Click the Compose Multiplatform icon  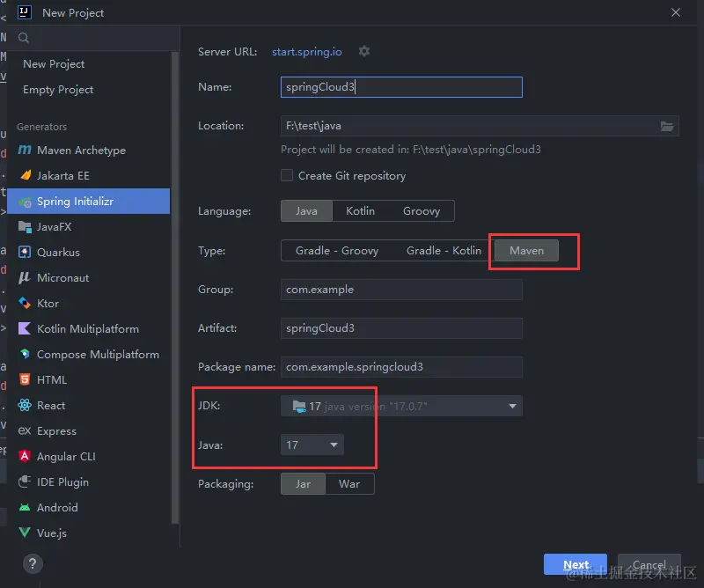coord(26,354)
